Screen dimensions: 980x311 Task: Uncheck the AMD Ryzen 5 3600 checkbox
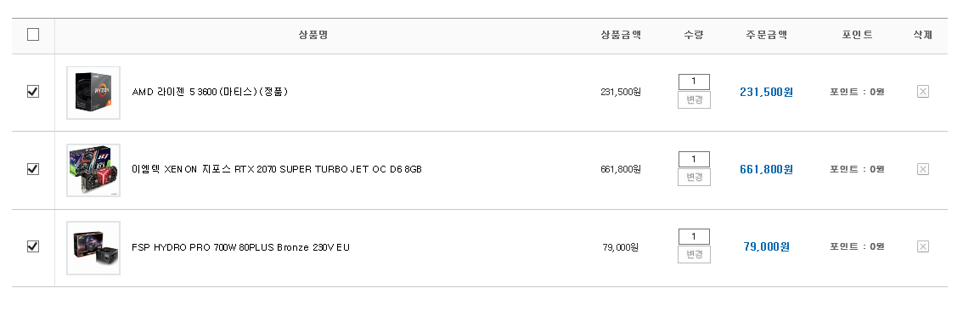33,92
